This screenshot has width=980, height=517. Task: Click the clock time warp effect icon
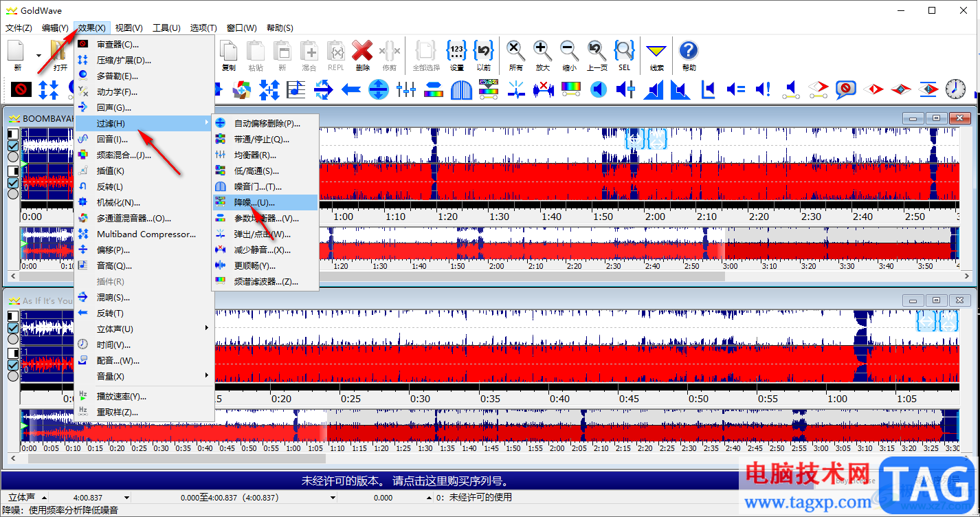tap(955, 89)
